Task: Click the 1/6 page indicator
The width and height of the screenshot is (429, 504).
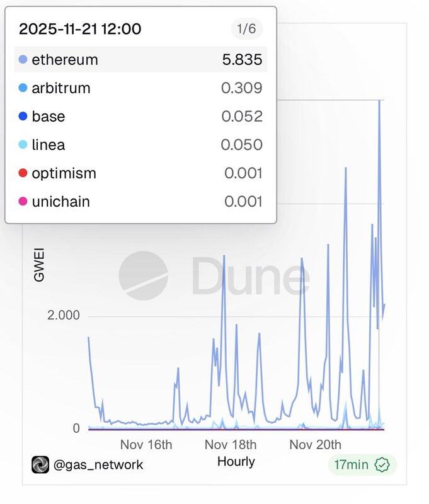Action: point(246,28)
